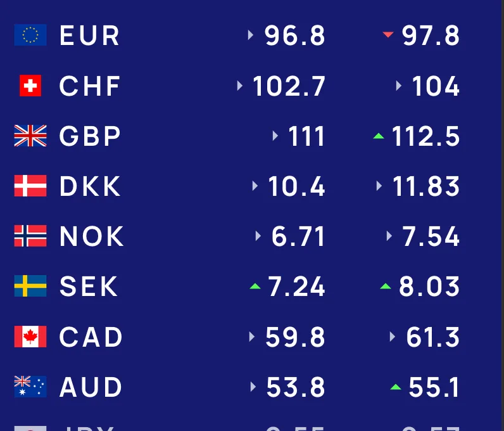Viewport: 504px width, 431px height.
Task: Click the Australian flag icon
Action: point(30,387)
